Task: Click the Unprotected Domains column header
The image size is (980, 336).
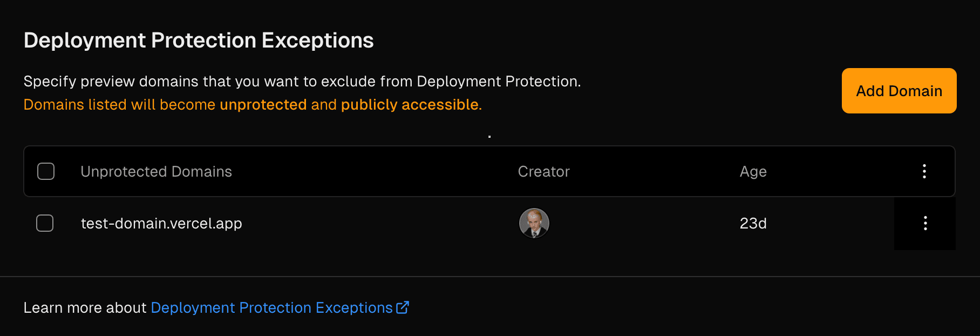Action: [156, 171]
